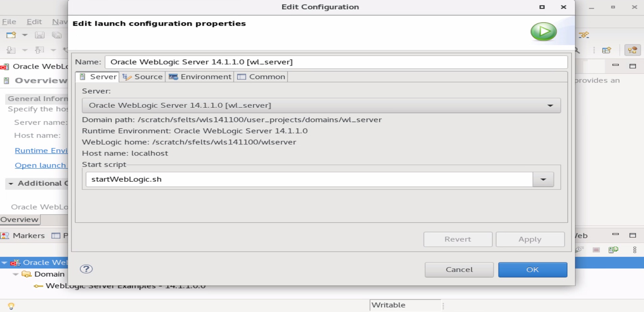Open the Java EE perspective icon
The width and height of the screenshot is (644, 312).
click(633, 50)
